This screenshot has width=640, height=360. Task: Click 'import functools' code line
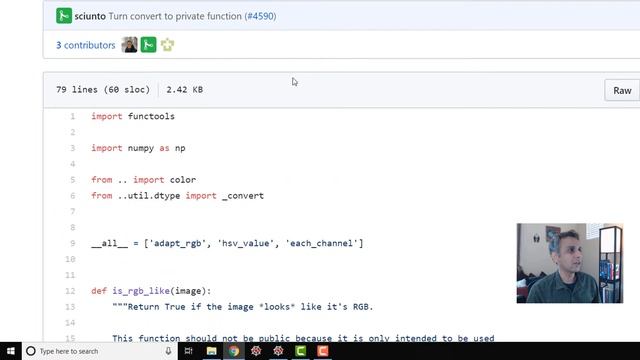[x=133, y=116]
